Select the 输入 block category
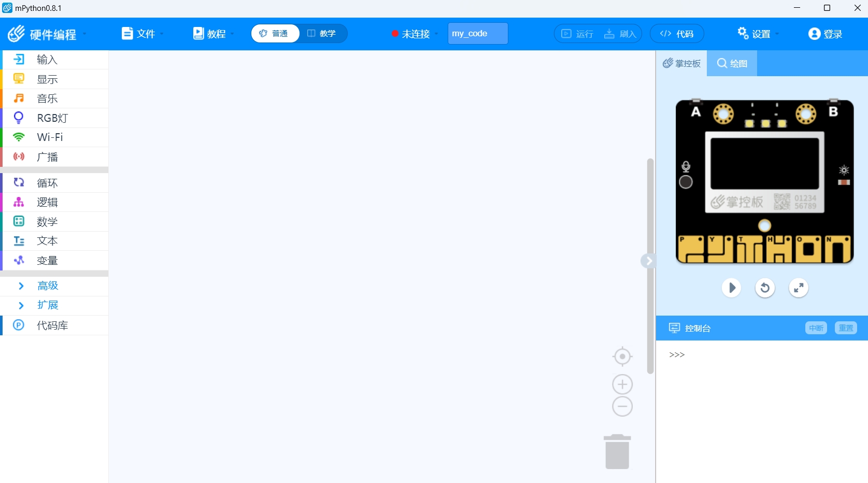The image size is (868, 483). (47, 59)
